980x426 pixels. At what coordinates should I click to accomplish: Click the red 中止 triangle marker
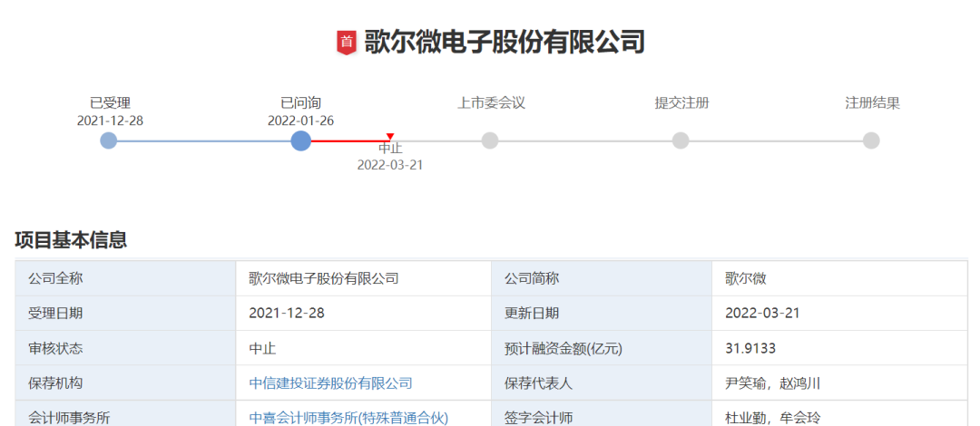click(390, 136)
